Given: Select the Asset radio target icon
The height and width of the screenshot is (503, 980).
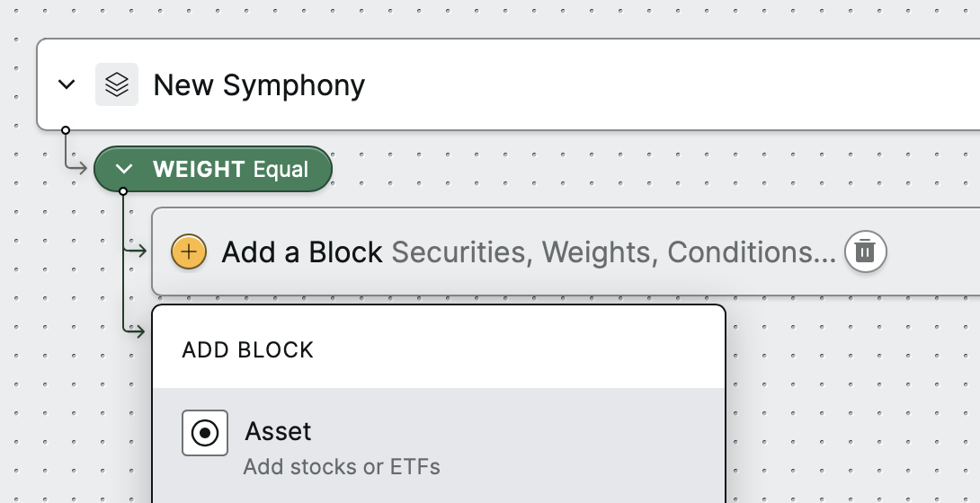Looking at the screenshot, I should [205, 433].
